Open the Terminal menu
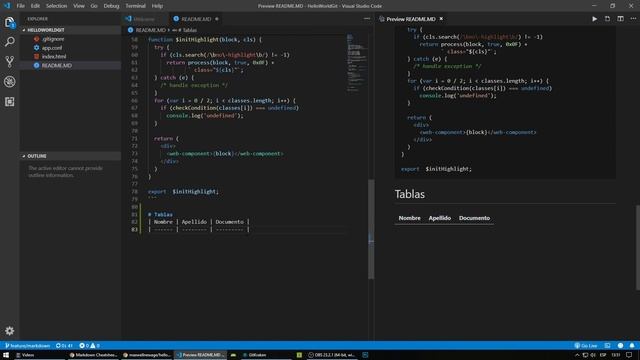The height and width of the screenshot is (360, 640). coord(136,6)
